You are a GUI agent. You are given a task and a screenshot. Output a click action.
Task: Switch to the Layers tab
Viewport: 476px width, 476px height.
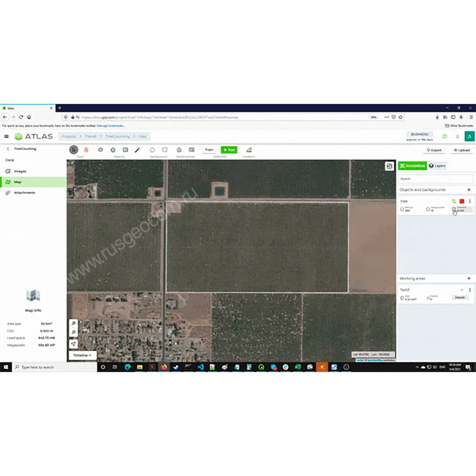tap(437, 166)
